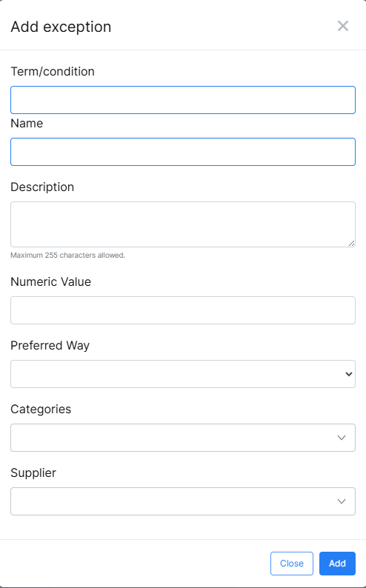Click inside the Description text area

click(x=183, y=224)
